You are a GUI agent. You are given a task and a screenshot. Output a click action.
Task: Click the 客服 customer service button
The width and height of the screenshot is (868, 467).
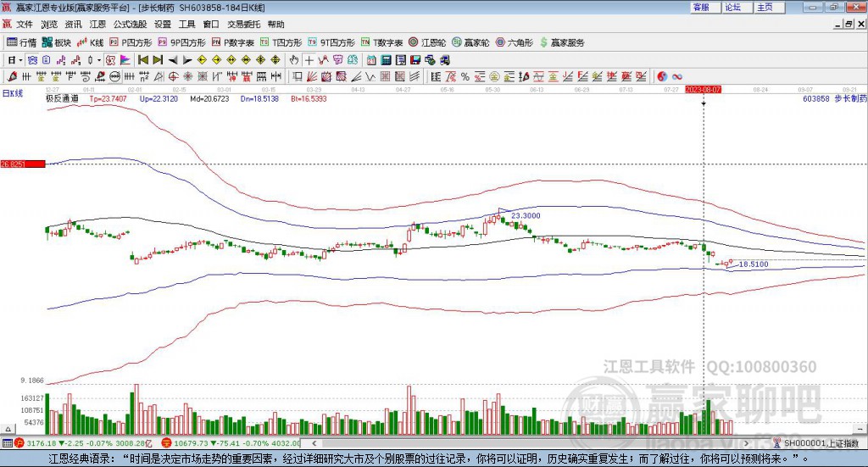(x=701, y=7)
